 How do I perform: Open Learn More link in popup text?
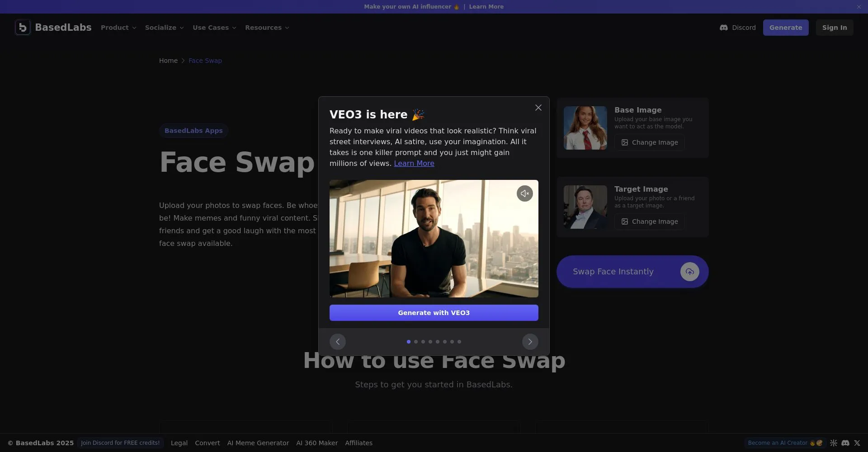tap(414, 164)
